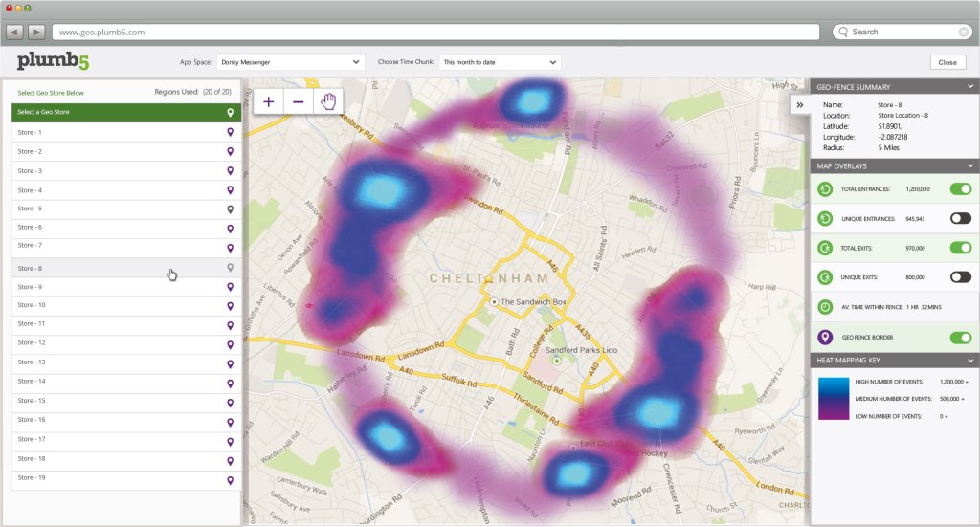The height and width of the screenshot is (527, 980).
Task: Click the Unique Exits overlay icon
Action: [825, 277]
